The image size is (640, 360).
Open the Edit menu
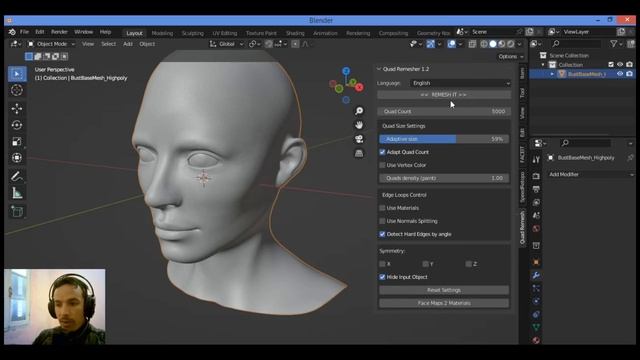tap(40, 32)
